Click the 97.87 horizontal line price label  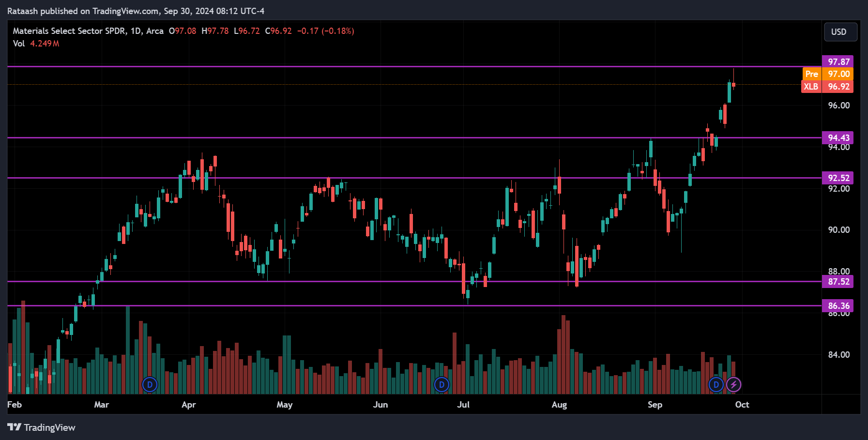838,61
